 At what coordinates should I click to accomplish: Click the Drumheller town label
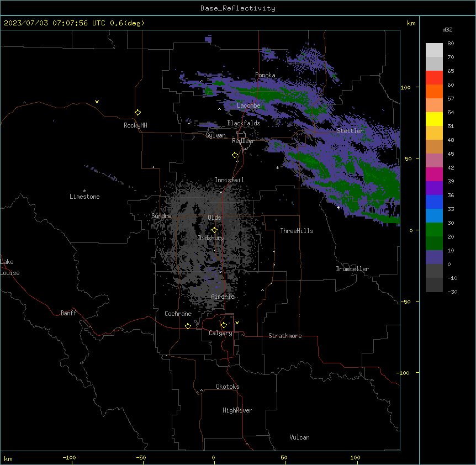(x=352, y=269)
